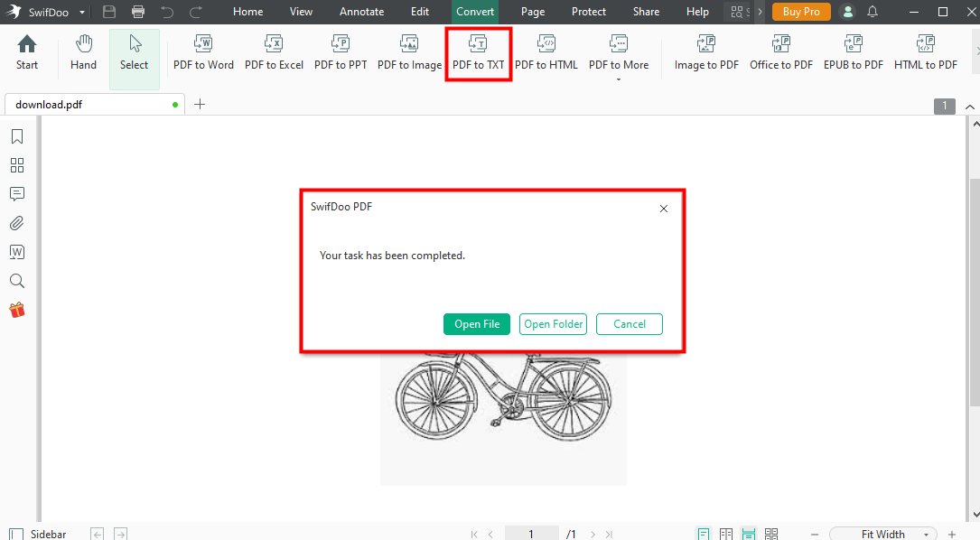Image resolution: width=980 pixels, height=540 pixels.
Task: Click the red gift box icon
Action: pos(17,310)
